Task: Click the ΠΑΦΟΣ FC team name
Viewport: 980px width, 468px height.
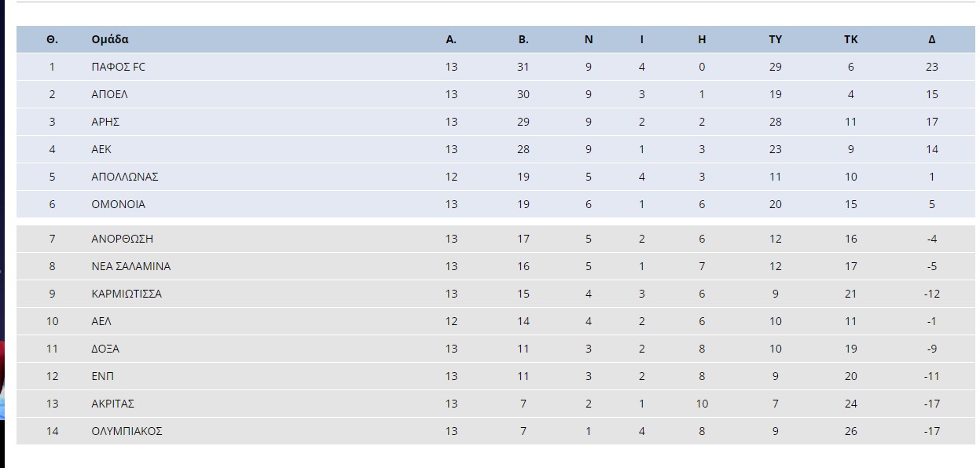Action: [x=118, y=67]
